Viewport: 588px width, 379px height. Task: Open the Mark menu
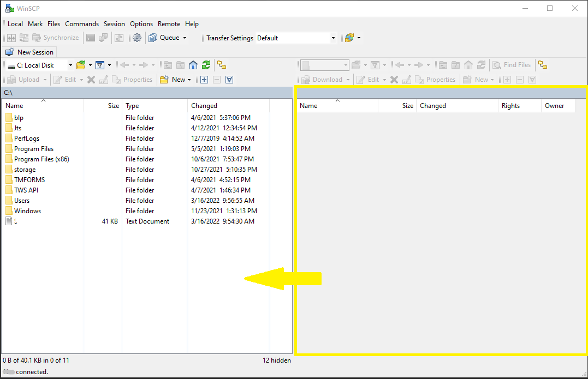[35, 24]
